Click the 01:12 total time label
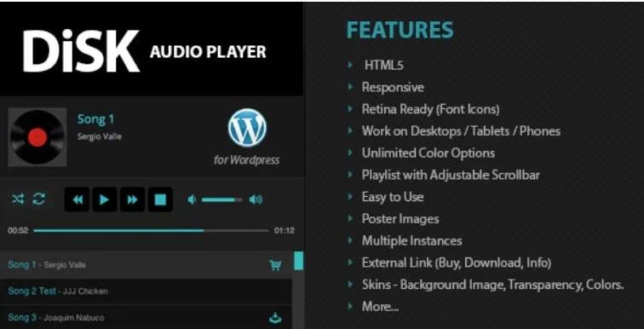Image resolution: width=644 pixels, height=329 pixels. click(285, 230)
